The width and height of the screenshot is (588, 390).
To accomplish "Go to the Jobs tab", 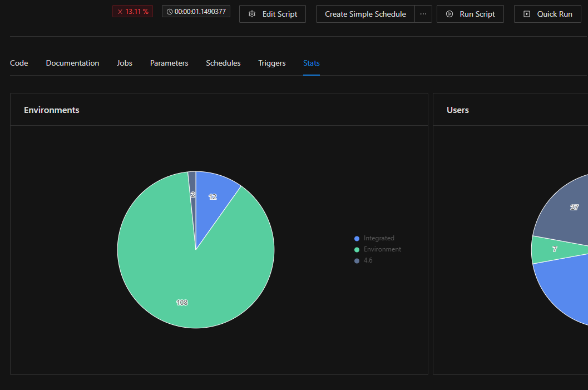I will coord(125,63).
